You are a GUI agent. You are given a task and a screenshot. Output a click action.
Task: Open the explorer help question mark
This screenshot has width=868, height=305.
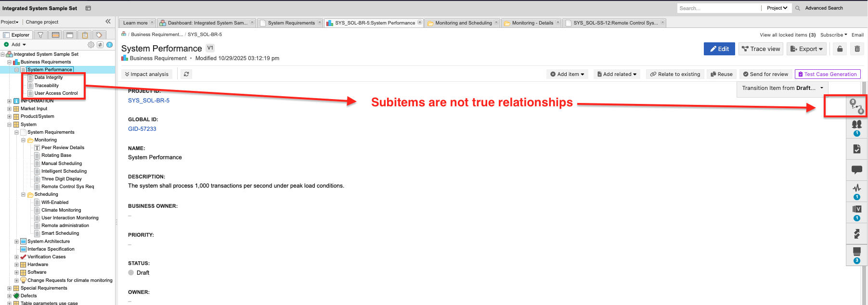(x=109, y=45)
